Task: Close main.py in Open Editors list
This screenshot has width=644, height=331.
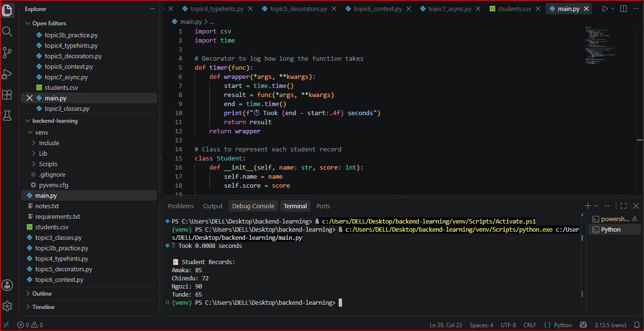Action: (30, 98)
